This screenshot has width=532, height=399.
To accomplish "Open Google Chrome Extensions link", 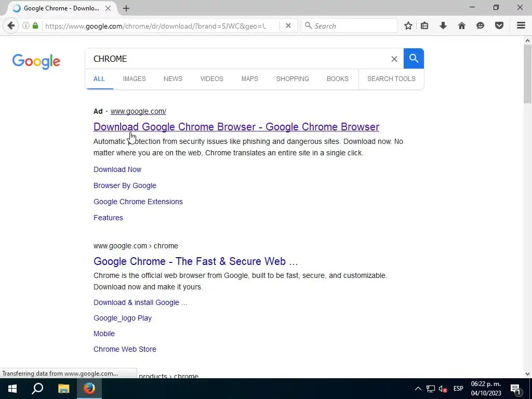I will coord(138,202).
